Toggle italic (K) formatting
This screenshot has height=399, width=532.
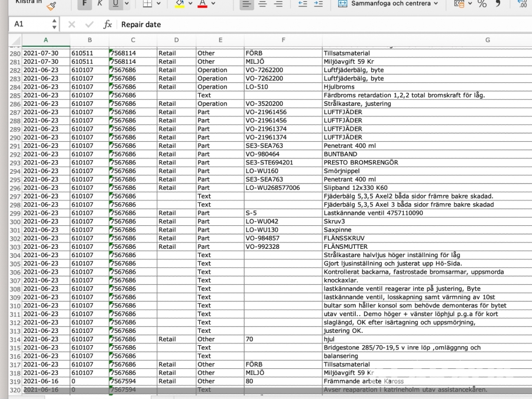click(99, 4)
